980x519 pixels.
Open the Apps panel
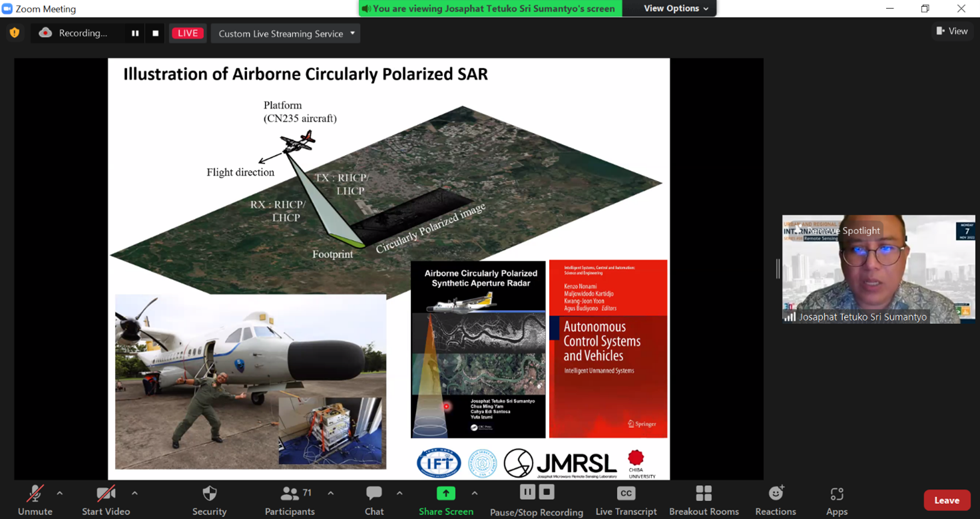coord(836,494)
